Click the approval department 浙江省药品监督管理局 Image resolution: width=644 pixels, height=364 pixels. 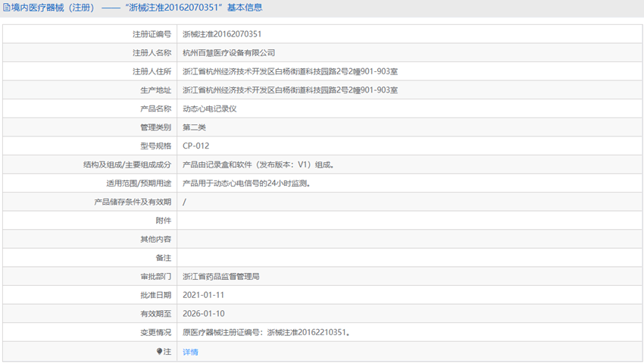click(x=221, y=276)
